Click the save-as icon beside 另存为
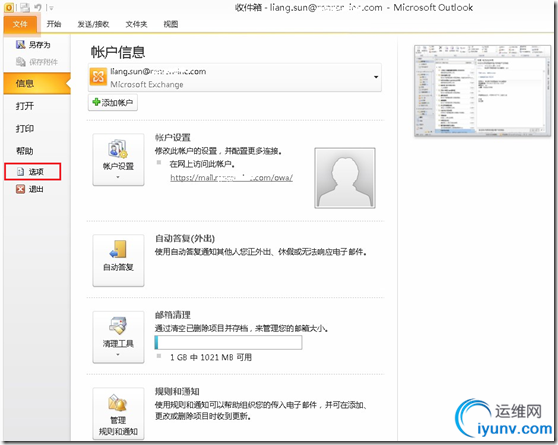Viewport: 558px width, 445px height. click(x=21, y=44)
